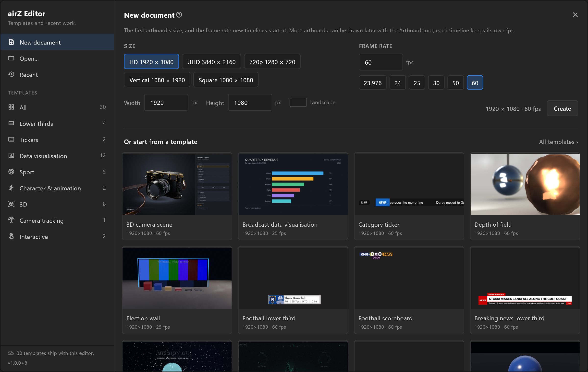Open the Camera tracking templates category
The image size is (588, 372).
tap(57, 221)
